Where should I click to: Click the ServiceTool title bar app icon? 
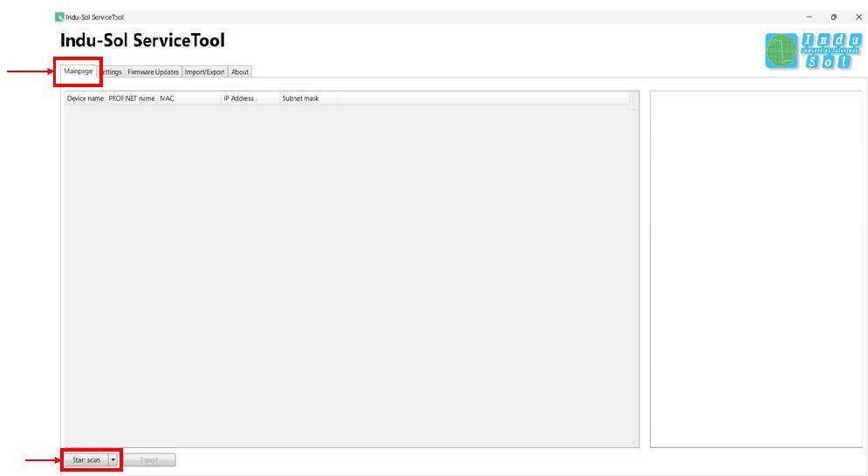point(59,17)
